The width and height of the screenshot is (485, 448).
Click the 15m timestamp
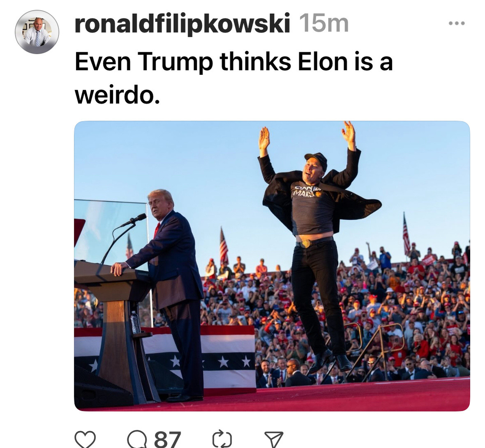324,23
